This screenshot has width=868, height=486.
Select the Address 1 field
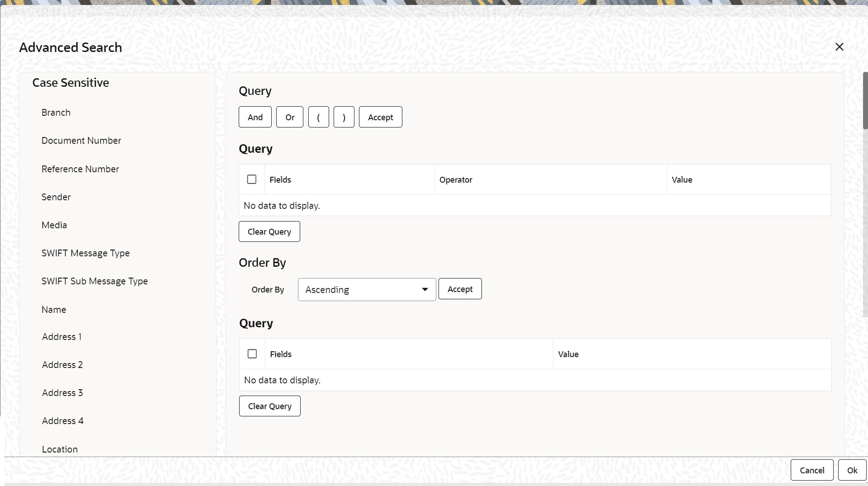62,337
